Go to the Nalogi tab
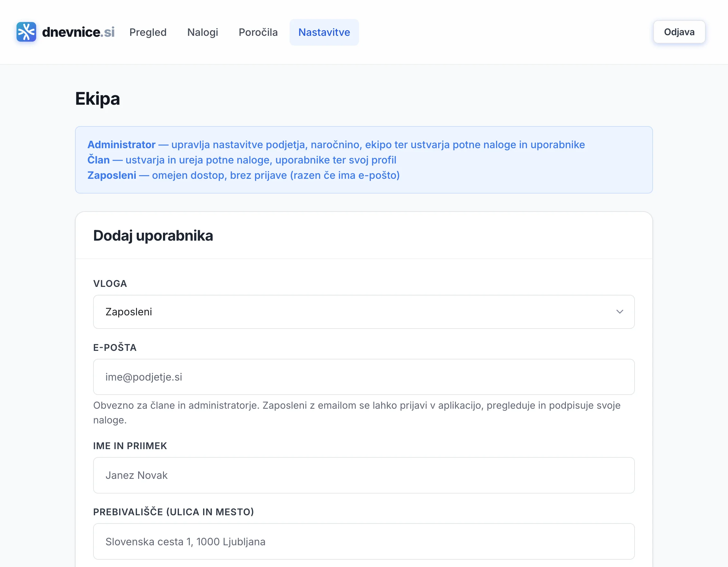 click(202, 32)
